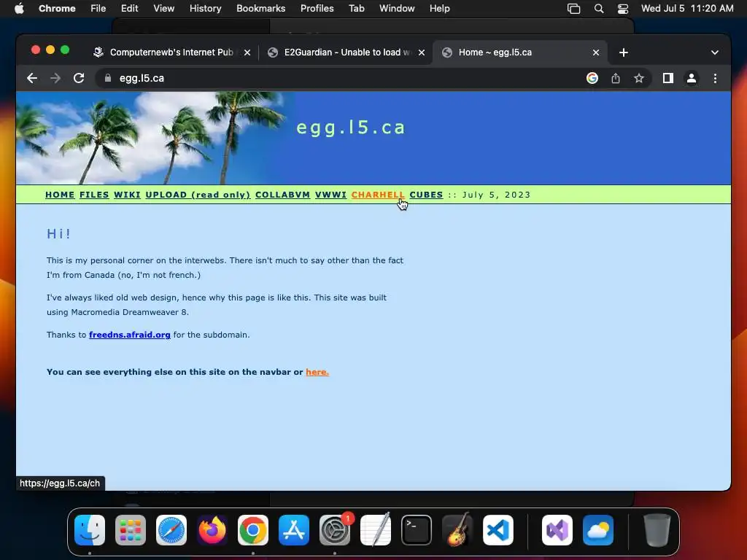Open the Bookmarks menu
747x560 pixels.
pyautogui.click(x=260, y=9)
